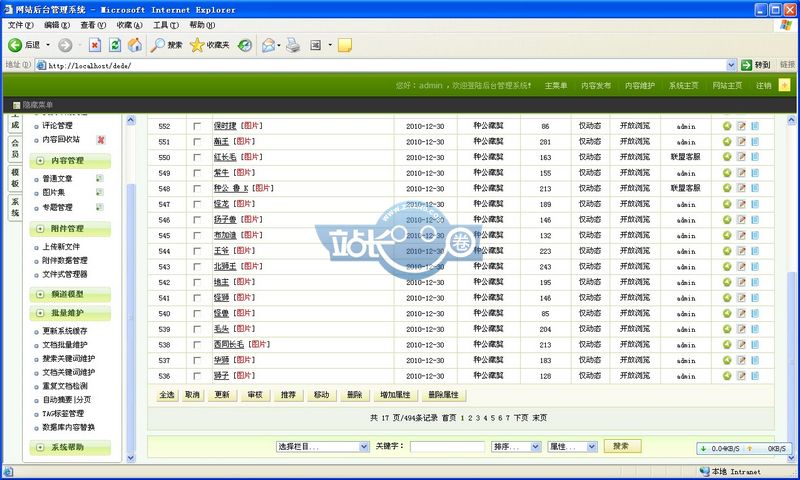Expand the 频道模型 sidebar section

tap(70, 294)
